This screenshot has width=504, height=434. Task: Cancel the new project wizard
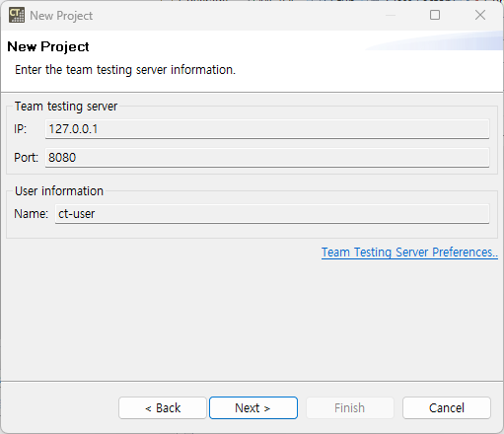(x=447, y=408)
